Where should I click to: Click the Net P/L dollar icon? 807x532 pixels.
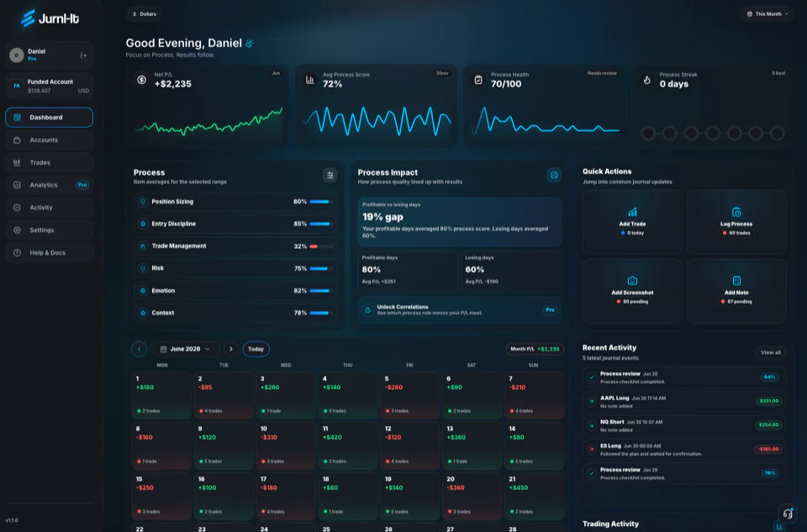[x=141, y=80]
